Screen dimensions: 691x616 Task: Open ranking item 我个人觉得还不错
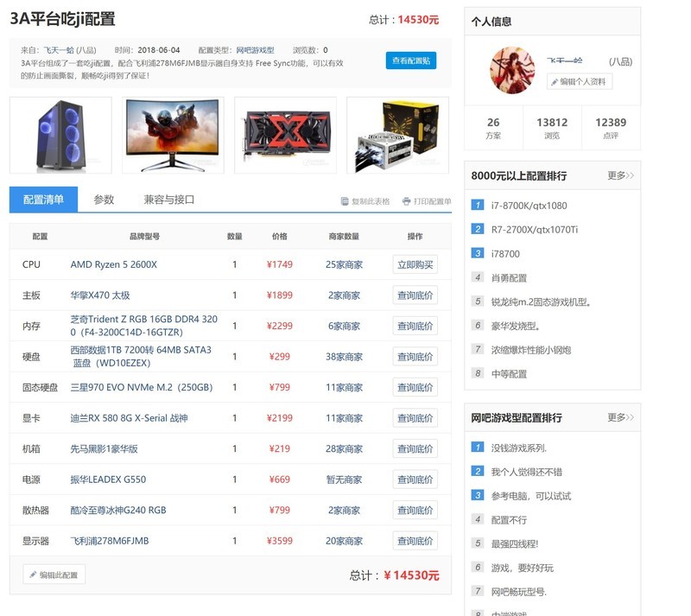(527, 472)
